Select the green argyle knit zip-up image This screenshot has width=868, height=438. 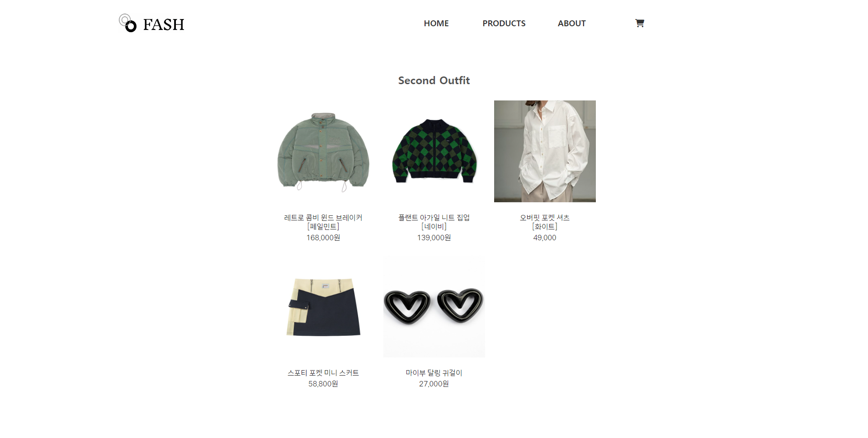pyautogui.click(x=434, y=152)
